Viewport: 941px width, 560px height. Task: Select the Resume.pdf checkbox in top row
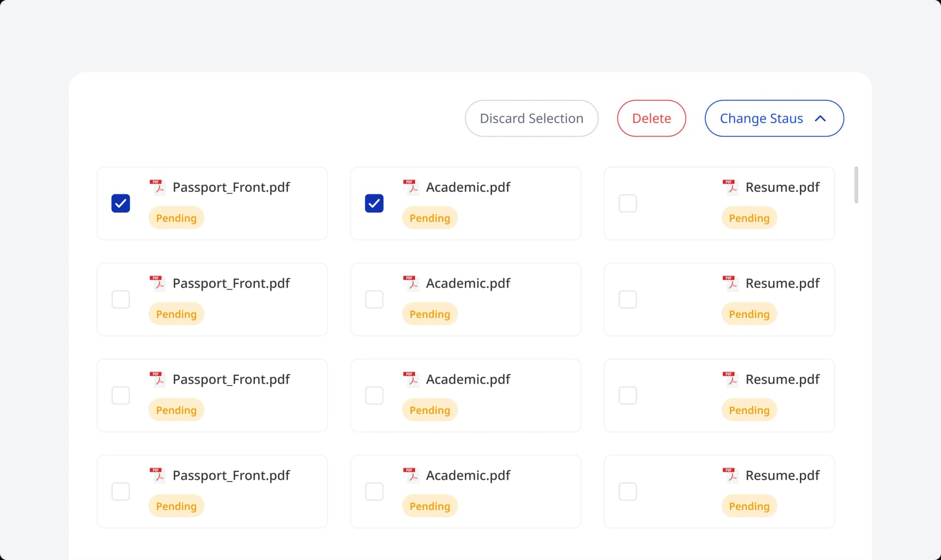point(627,203)
